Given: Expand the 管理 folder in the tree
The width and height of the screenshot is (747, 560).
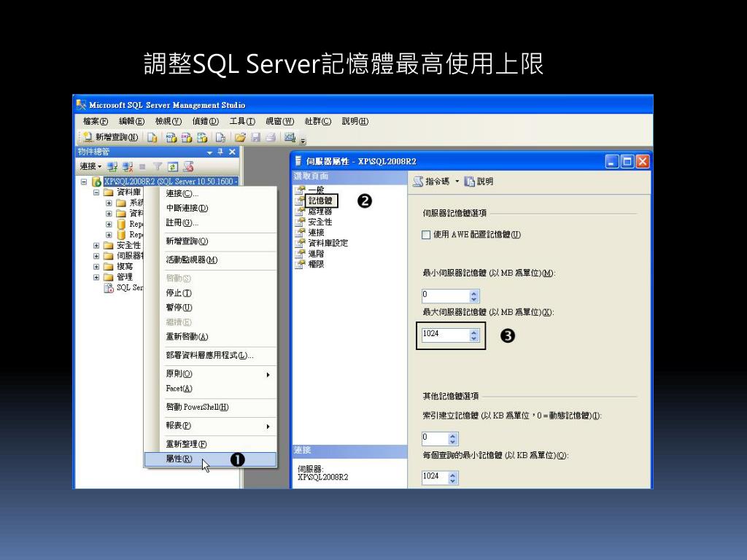Looking at the screenshot, I should pyautogui.click(x=96, y=277).
